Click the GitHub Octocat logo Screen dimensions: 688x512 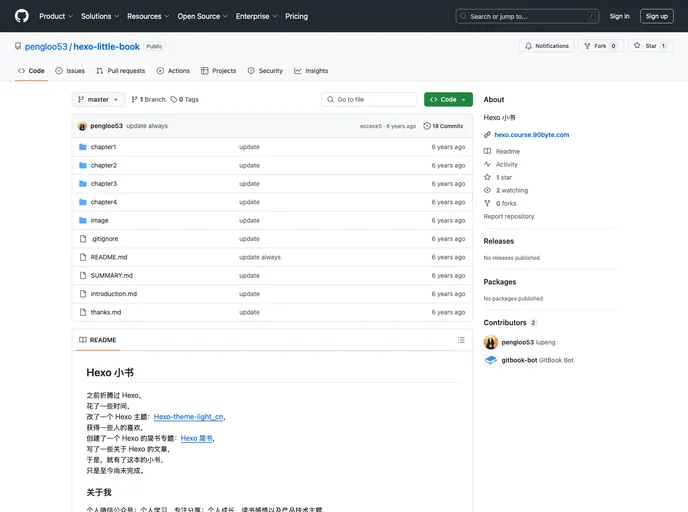pos(22,16)
